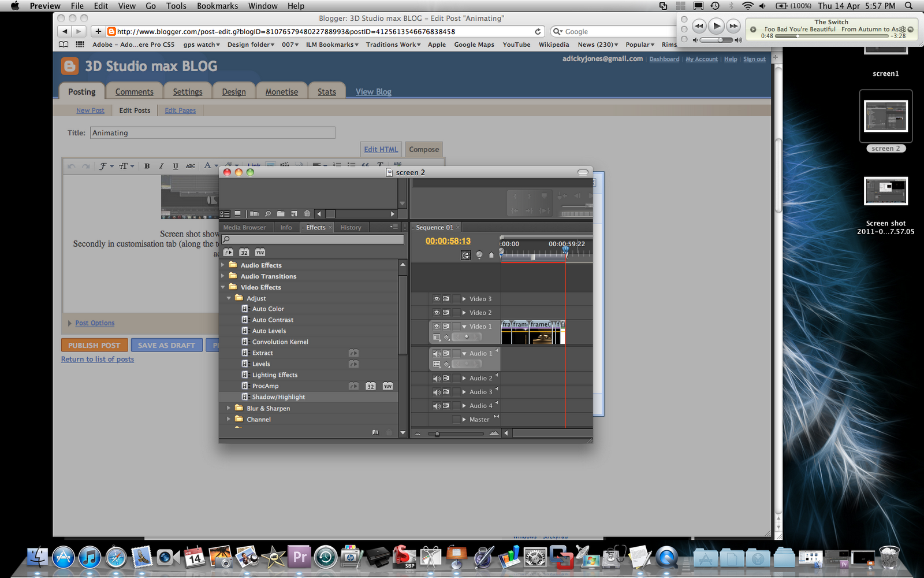This screenshot has height=578, width=924.
Task: Click the Sign out link
Action: click(754, 59)
